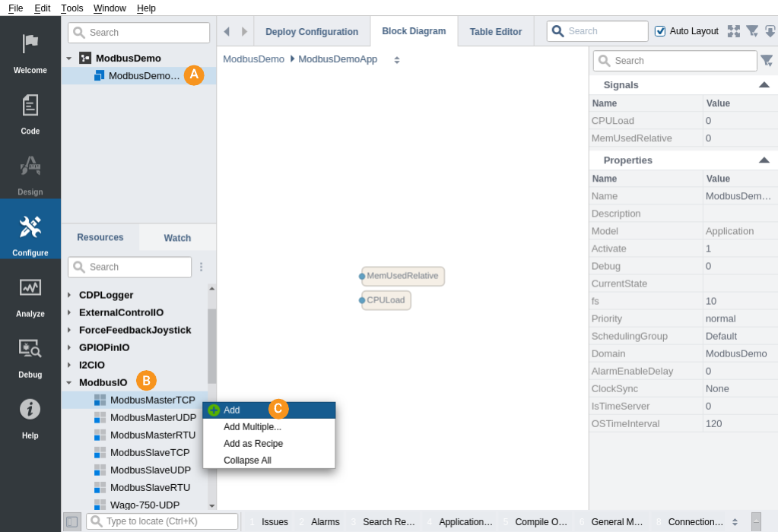The width and height of the screenshot is (778, 532).
Task: Click the Type to locate input field
Action: (x=169, y=521)
